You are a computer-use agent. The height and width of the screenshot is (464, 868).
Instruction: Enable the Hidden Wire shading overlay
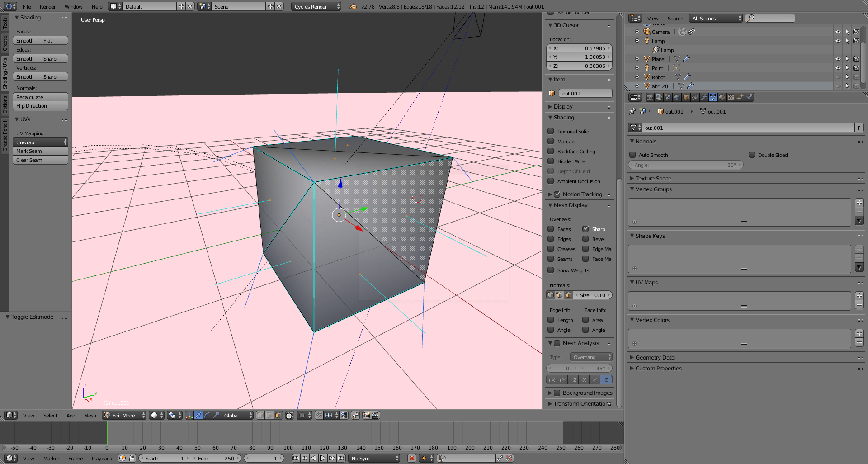(x=551, y=161)
